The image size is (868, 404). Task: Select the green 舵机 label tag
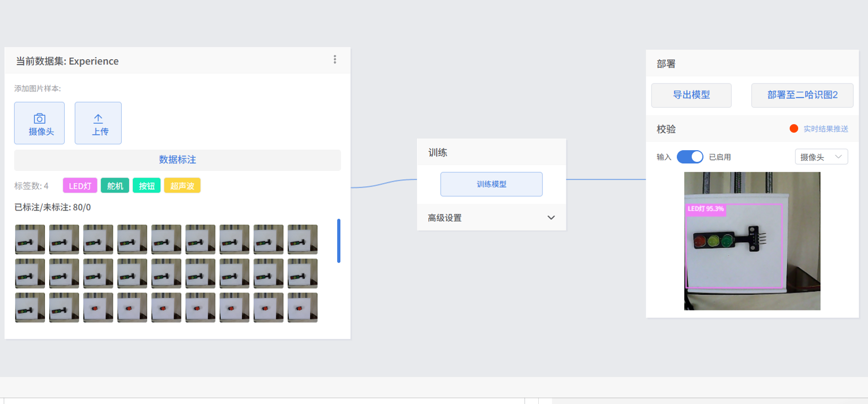115,186
